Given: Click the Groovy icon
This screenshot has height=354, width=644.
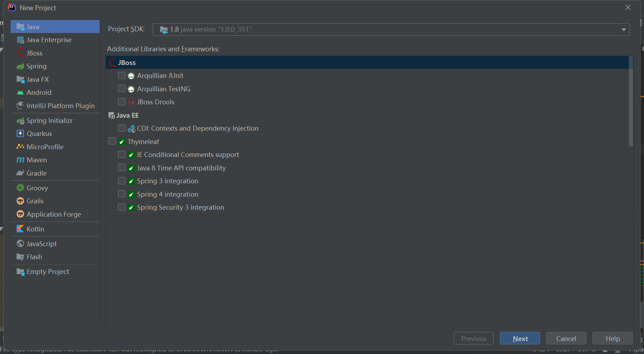Looking at the screenshot, I should [20, 188].
